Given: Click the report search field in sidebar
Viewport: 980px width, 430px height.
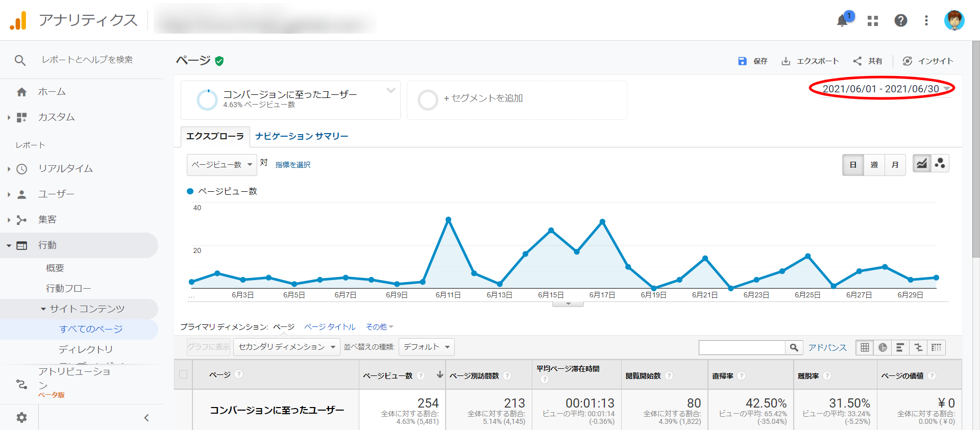Looking at the screenshot, I should [x=87, y=60].
